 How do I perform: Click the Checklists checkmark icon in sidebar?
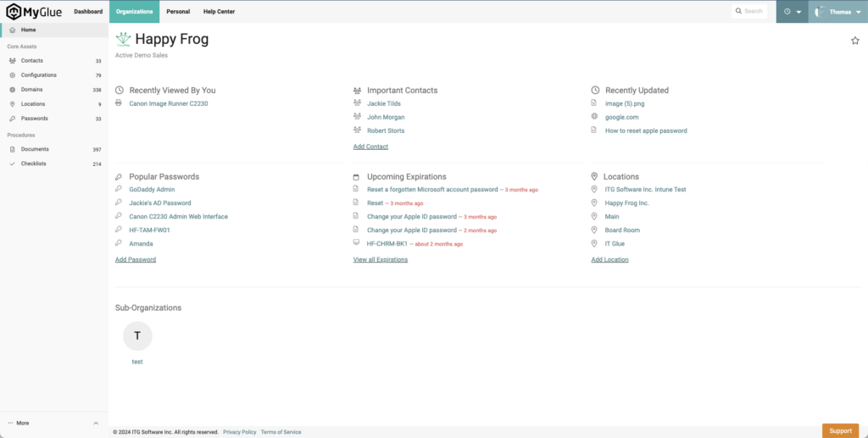coord(12,164)
